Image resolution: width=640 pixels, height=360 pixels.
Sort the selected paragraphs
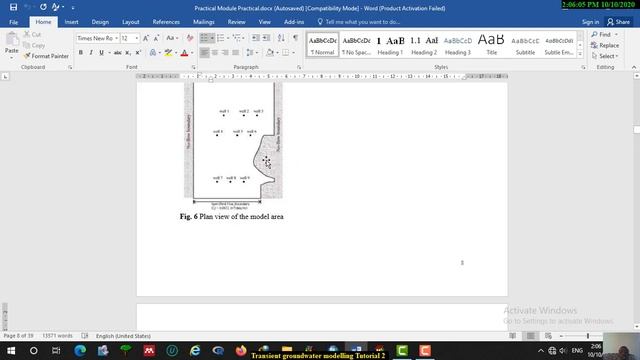pyautogui.click(x=281, y=38)
